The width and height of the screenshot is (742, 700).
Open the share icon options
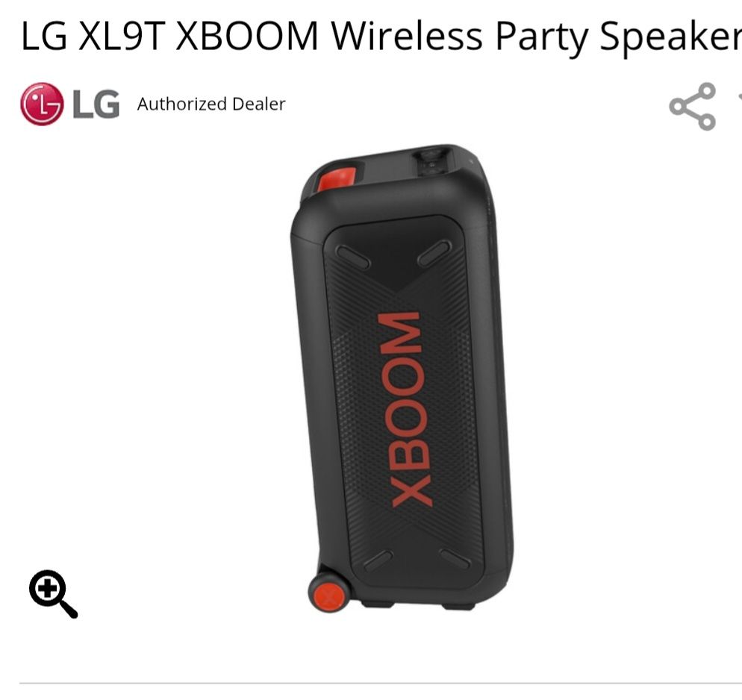[692, 107]
